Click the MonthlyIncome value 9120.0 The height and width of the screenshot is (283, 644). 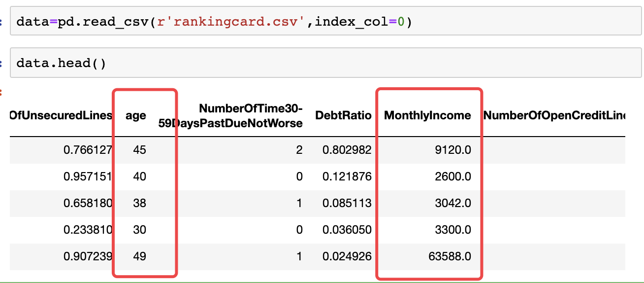coord(453,149)
